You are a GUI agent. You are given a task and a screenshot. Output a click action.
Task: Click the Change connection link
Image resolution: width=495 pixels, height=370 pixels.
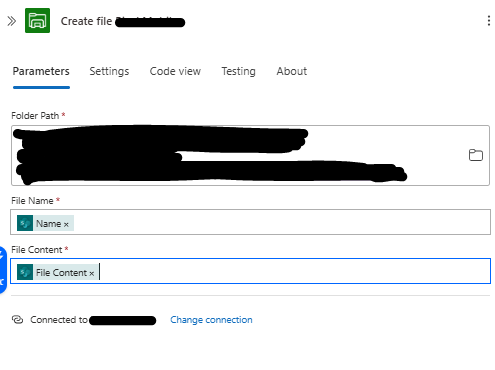(211, 320)
